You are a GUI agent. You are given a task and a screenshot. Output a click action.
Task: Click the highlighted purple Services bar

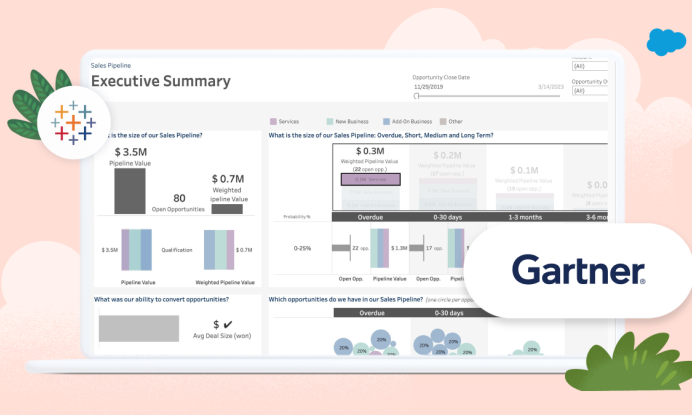coord(370,179)
